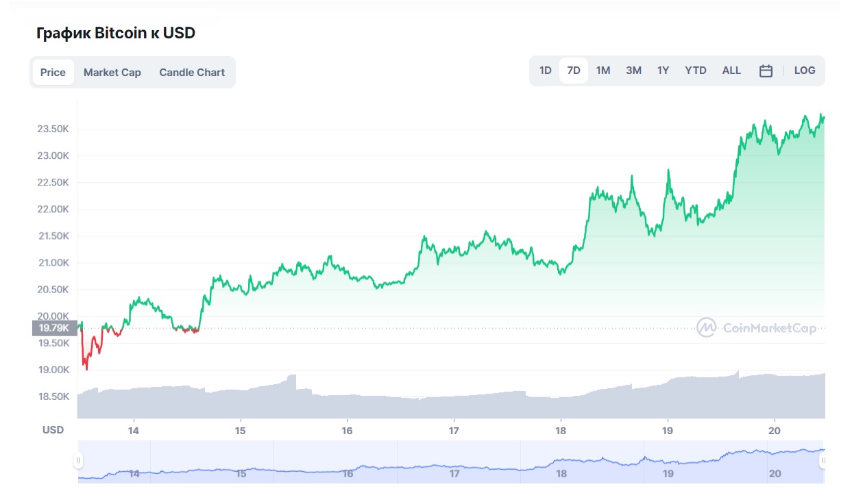The width and height of the screenshot is (852, 504).
Task: Select the 1Y time range
Action: tap(662, 70)
